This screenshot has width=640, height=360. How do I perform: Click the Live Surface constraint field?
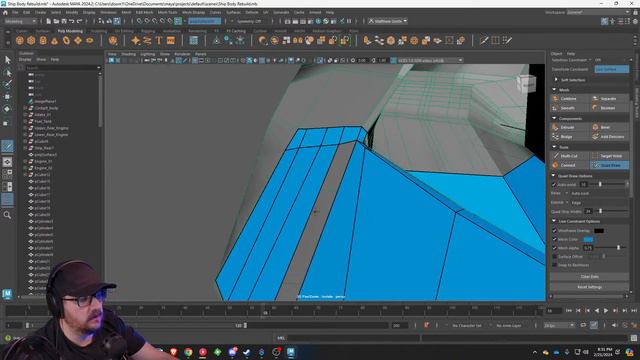pos(611,69)
